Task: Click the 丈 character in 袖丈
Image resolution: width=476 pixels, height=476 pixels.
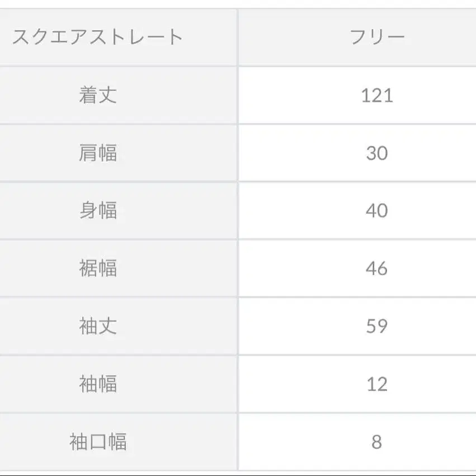Action: (107, 326)
